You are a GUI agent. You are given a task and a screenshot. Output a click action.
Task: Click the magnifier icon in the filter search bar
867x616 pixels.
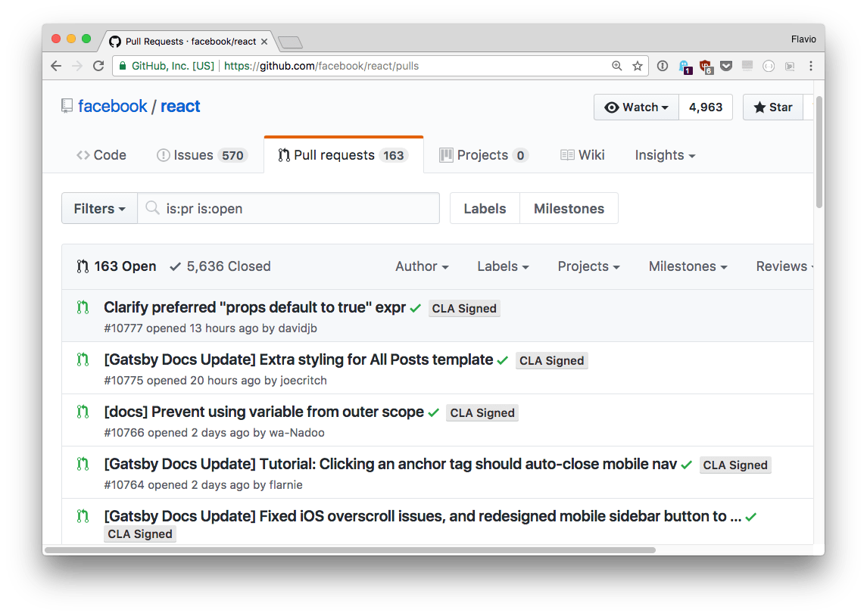coord(151,208)
